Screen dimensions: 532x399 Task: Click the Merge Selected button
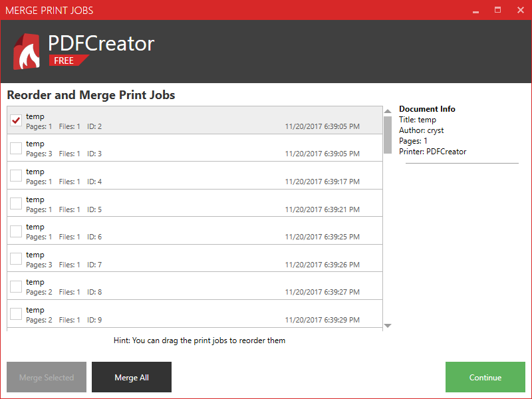(47, 377)
